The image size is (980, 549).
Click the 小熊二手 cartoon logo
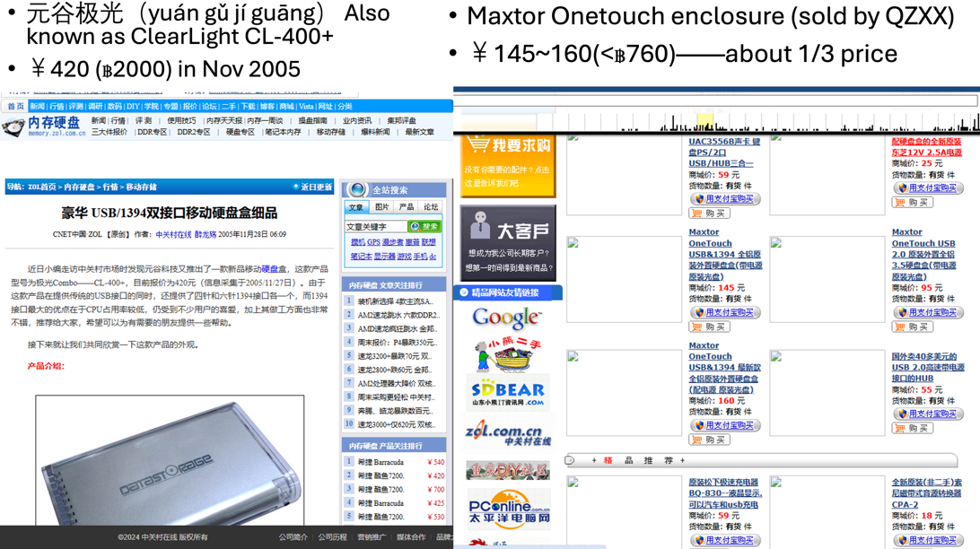(x=507, y=354)
